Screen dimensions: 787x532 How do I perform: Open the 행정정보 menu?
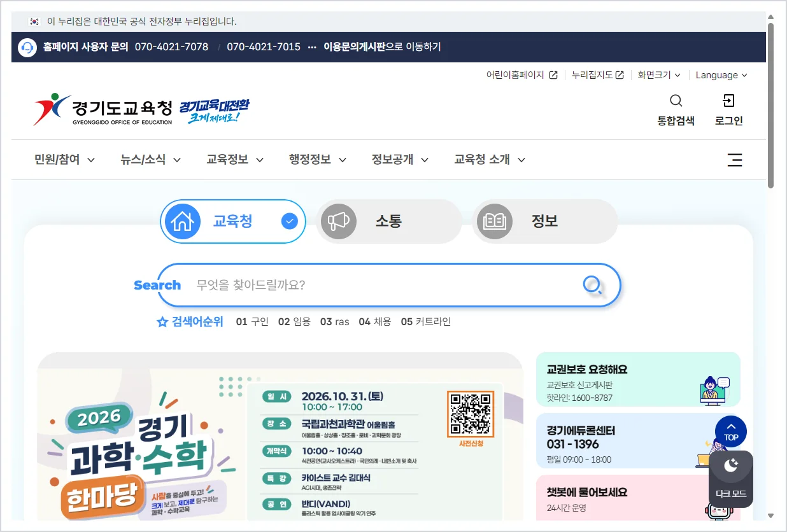[x=318, y=160]
